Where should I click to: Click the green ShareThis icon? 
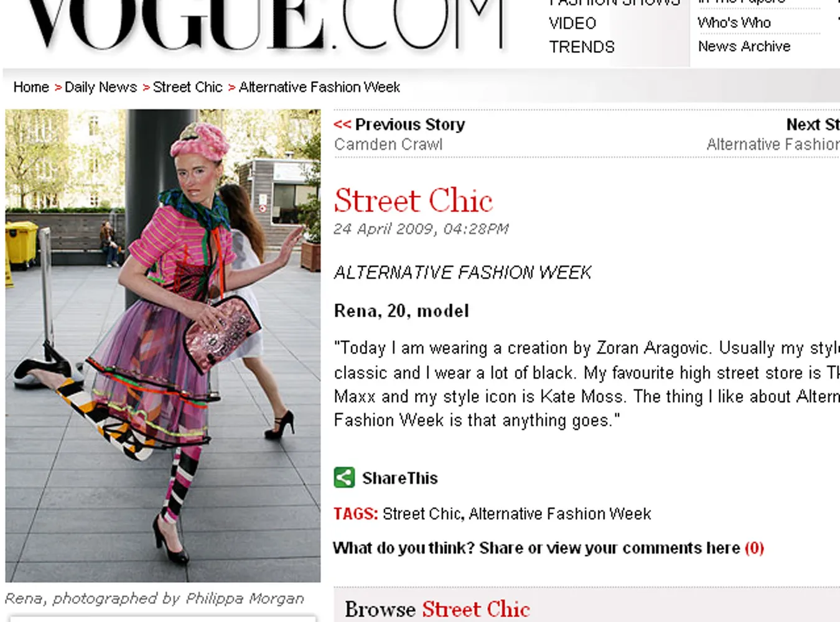click(344, 477)
